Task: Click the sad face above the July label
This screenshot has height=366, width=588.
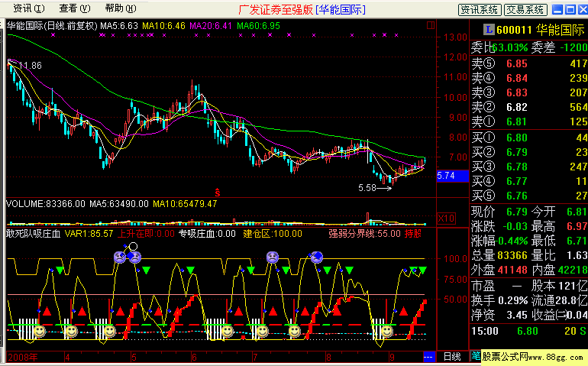Action: tap(273, 257)
